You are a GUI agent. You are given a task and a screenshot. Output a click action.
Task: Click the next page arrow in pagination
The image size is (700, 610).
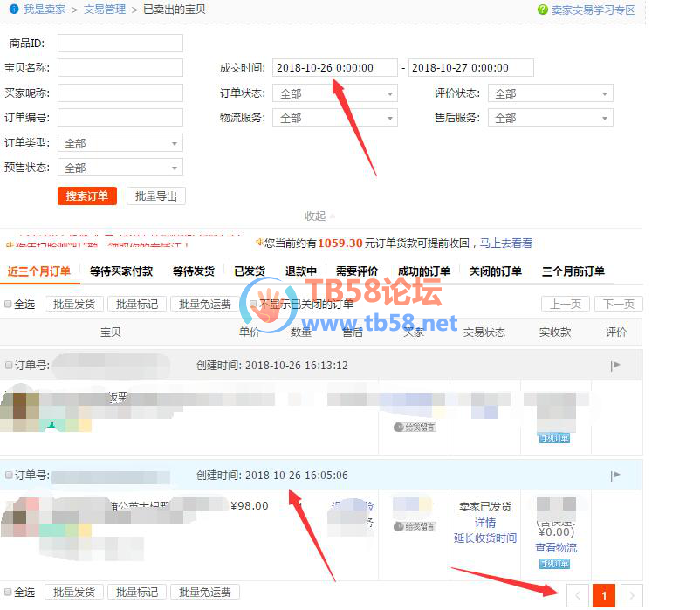[631, 596]
